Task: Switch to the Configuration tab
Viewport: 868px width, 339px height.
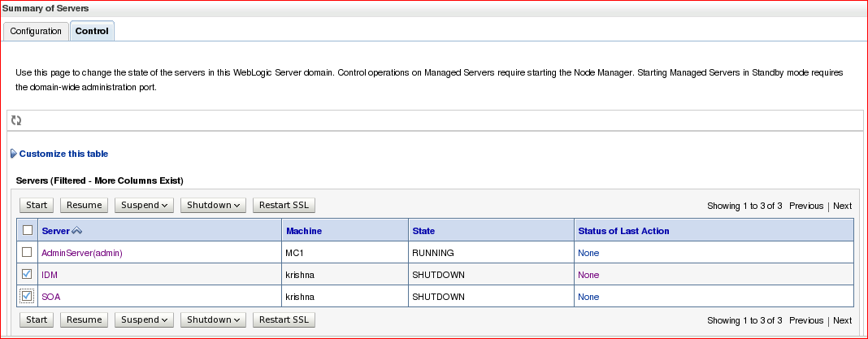Action: tap(36, 31)
